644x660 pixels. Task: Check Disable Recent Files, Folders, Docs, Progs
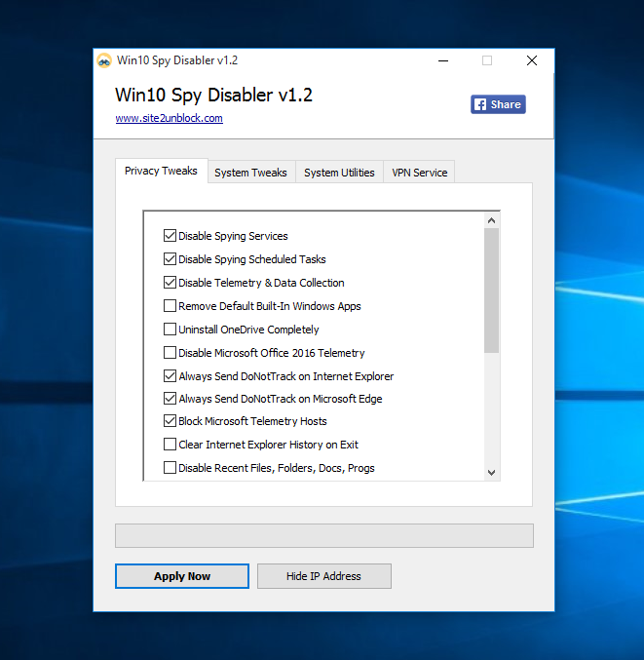tap(170, 468)
